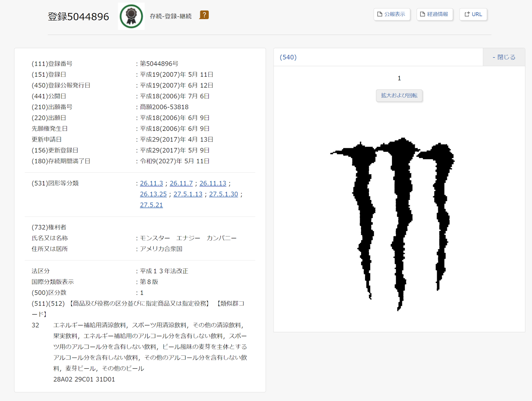Click the green registration ribbon badge icon
The width and height of the screenshot is (532, 401).
click(131, 16)
